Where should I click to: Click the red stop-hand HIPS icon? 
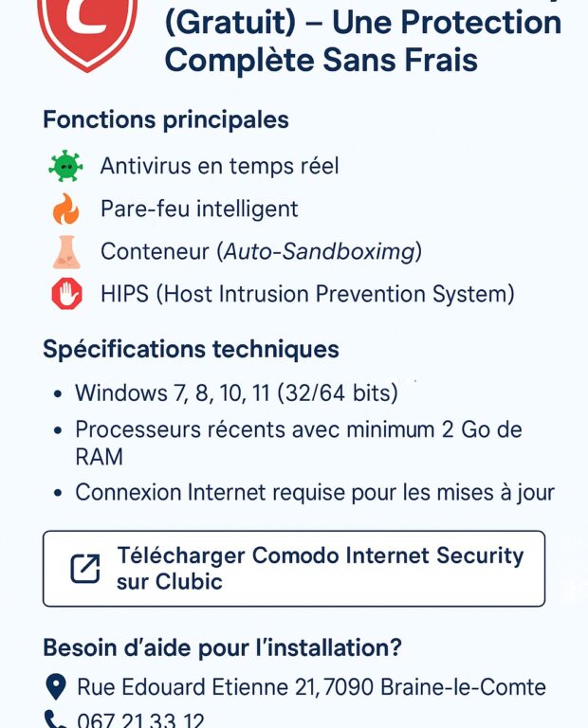[67, 294]
